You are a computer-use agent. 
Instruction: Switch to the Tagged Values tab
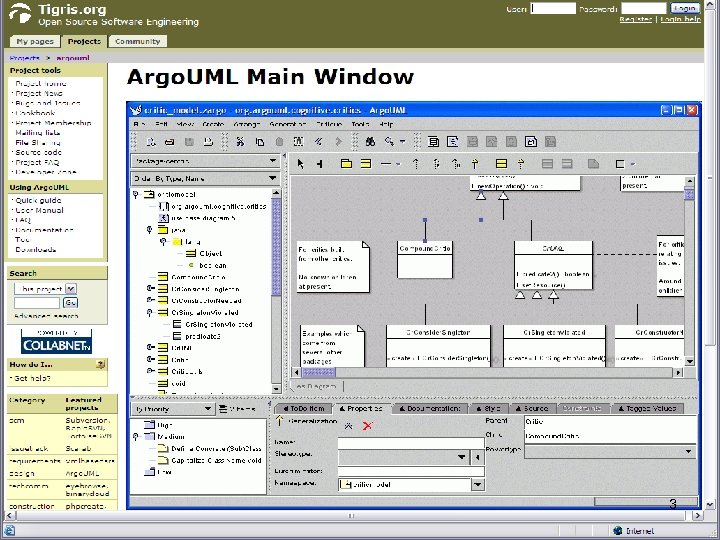[647, 408]
